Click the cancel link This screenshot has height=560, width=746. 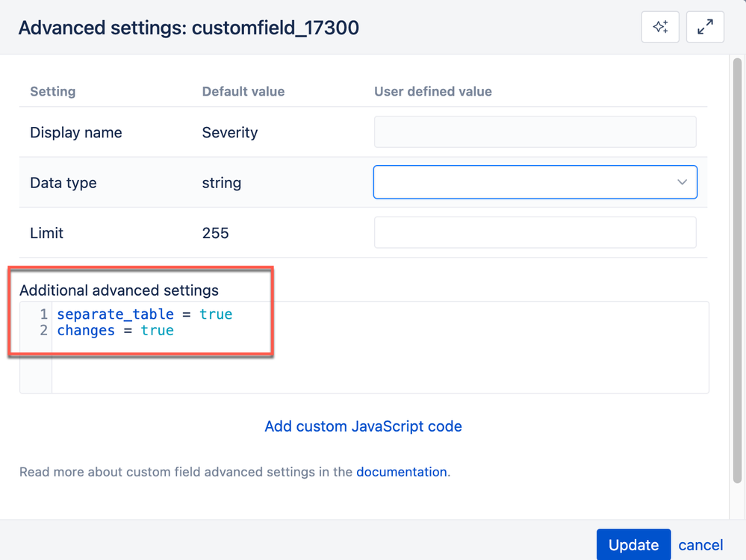pyautogui.click(x=700, y=545)
